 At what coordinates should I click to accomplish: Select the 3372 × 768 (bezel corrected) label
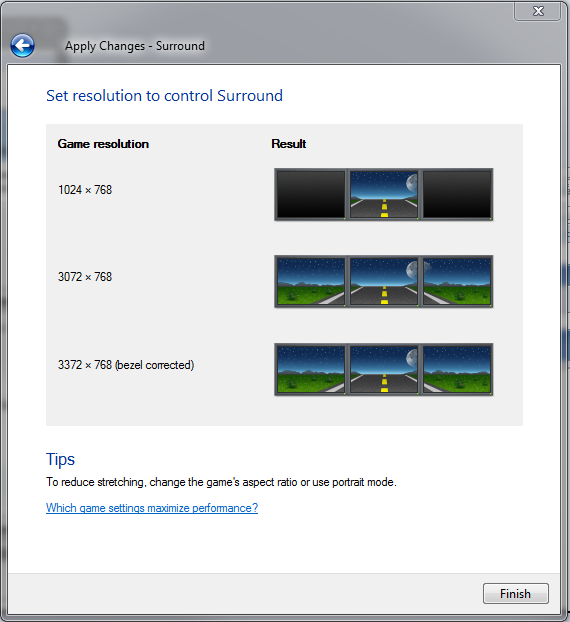coord(126,365)
